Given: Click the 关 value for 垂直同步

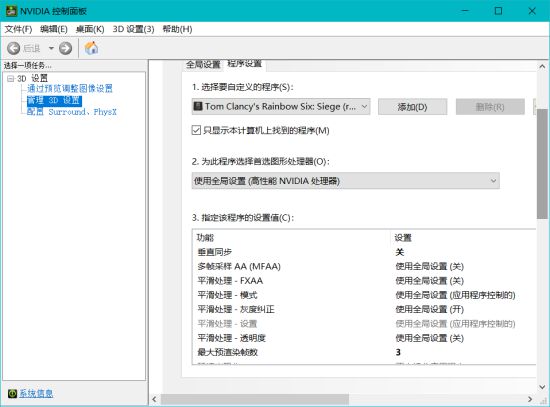Looking at the screenshot, I should click(x=400, y=252).
